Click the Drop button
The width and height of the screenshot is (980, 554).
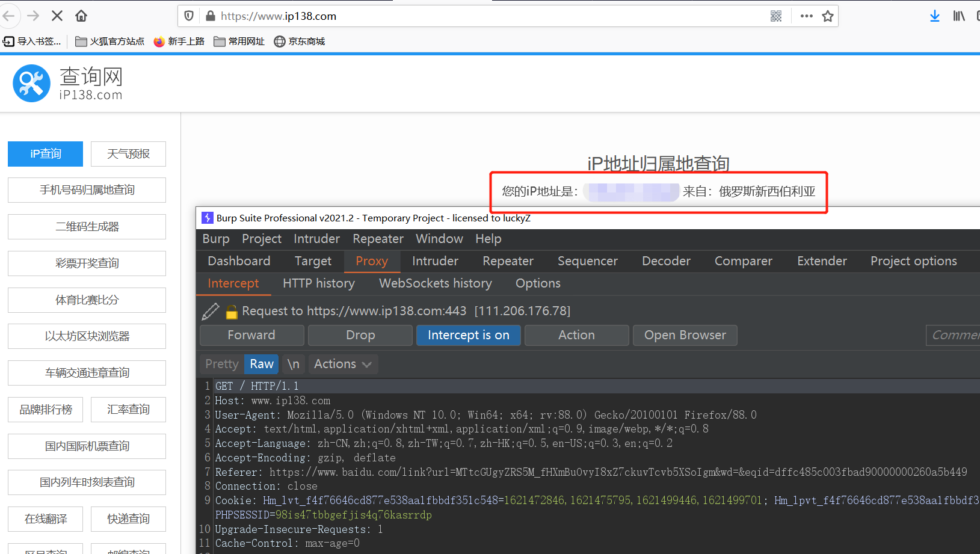360,335
